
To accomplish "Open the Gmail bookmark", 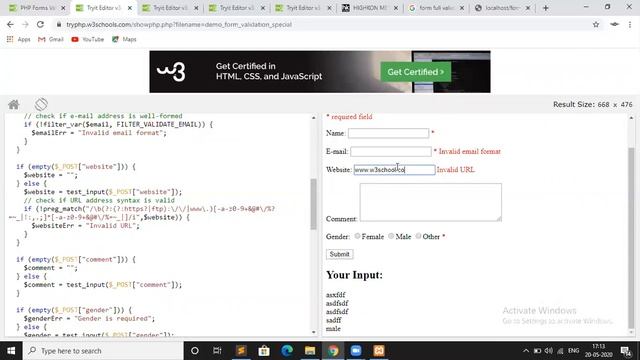I will (x=51, y=40).
